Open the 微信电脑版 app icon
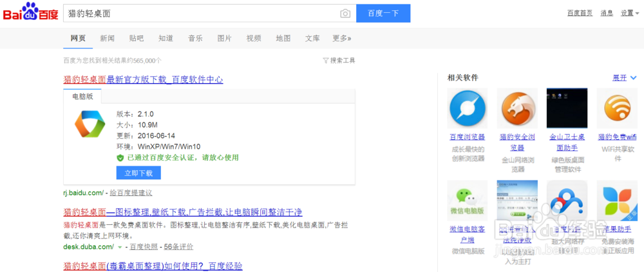Image resolution: width=644 pixels, height=272 pixels. click(x=467, y=200)
